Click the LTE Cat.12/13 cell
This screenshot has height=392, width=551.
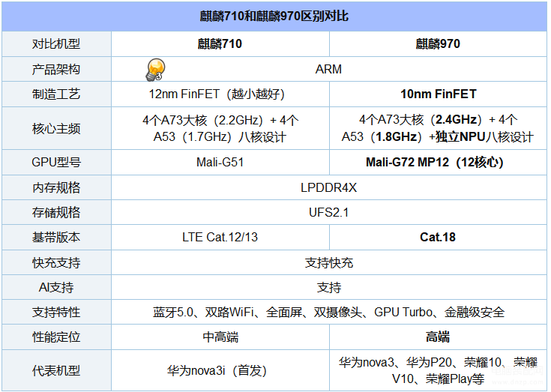coord(220,238)
